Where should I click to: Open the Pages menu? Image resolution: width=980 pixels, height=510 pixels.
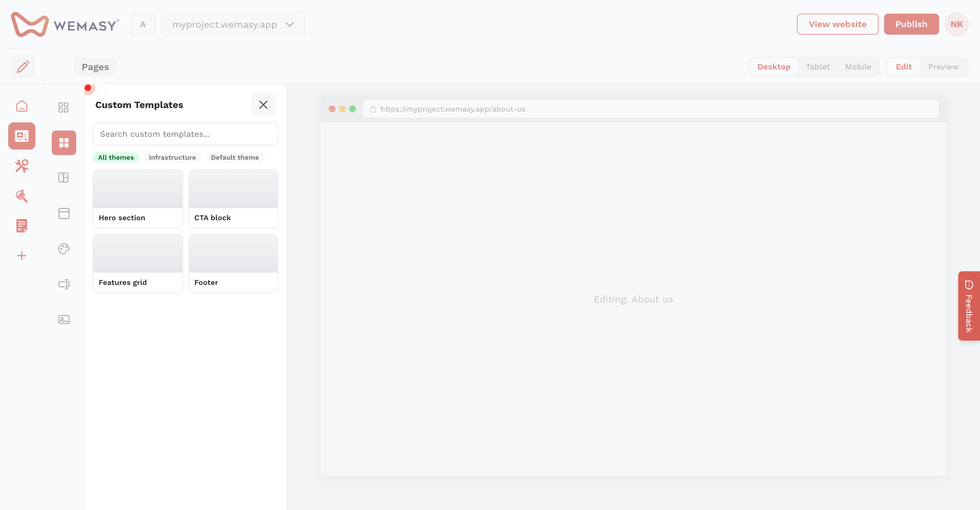click(x=95, y=67)
